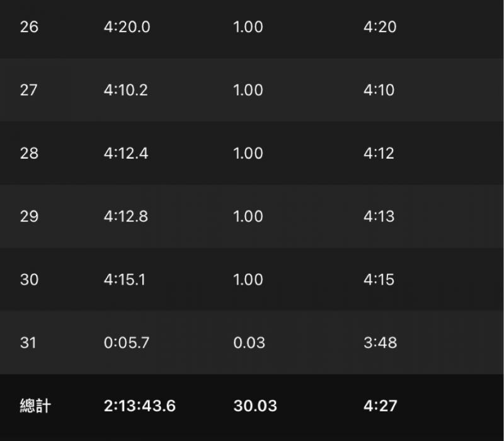Tap the 總計 total label
The height and width of the screenshot is (441, 504).
point(35,406)
